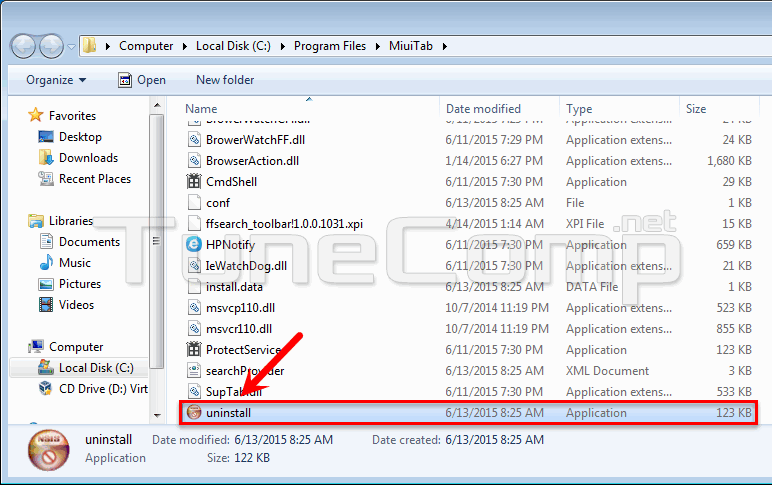The height and width of the screenshot is (485, 772).
Task: Click the file name uninstall
Action: [228, 413]
